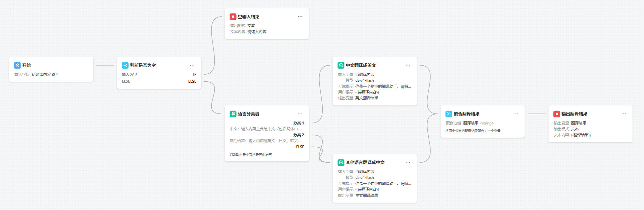
Task: Click the 输入为空 condition text
Action: (129, 75)
